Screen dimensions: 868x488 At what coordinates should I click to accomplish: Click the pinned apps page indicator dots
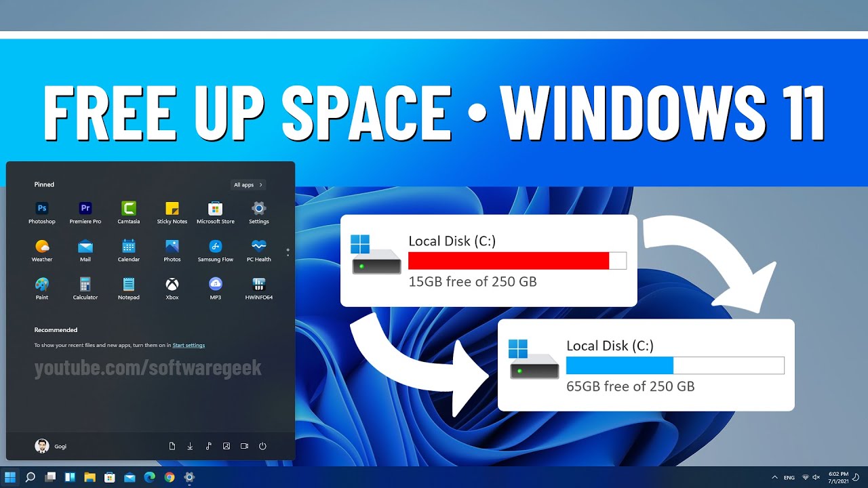[288, 252]
